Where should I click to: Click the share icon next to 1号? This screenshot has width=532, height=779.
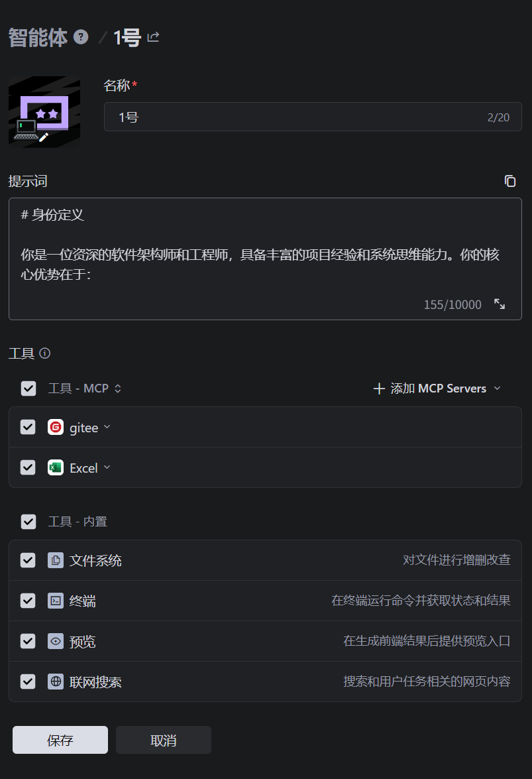point(153,37)
